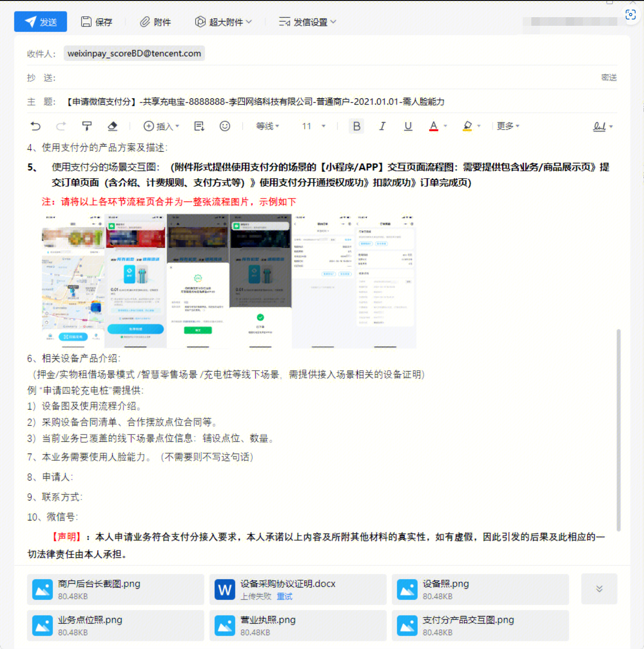Click the 密送 BCC link
The height and width of the screenshot is (649, 644).
(609, 77)
